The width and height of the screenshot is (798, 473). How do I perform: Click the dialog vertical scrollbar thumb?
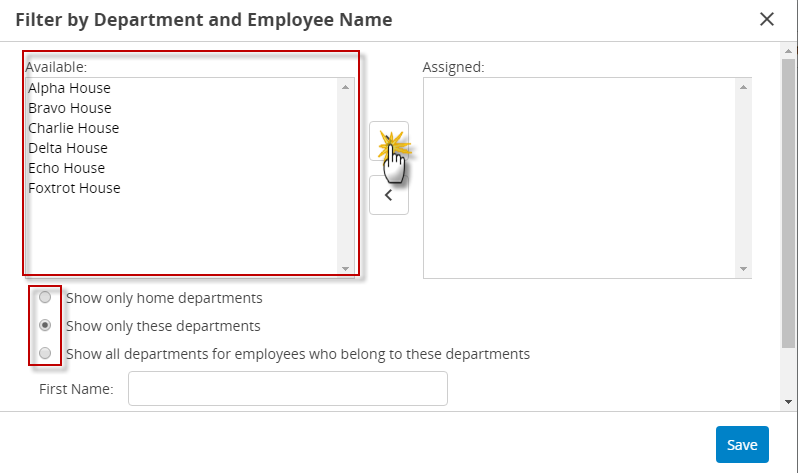(x=788, y=204)
